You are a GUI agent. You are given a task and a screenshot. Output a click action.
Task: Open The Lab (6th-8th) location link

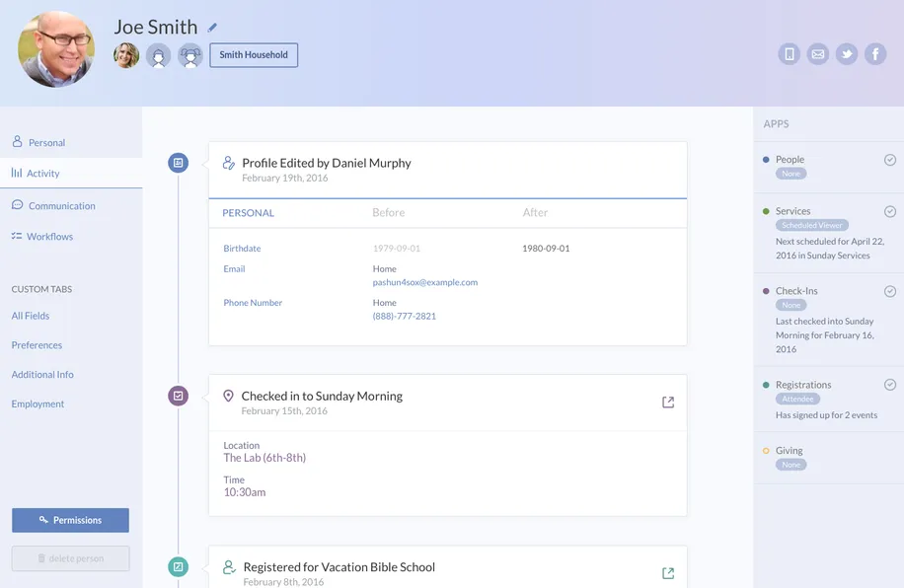coord(264,458)
